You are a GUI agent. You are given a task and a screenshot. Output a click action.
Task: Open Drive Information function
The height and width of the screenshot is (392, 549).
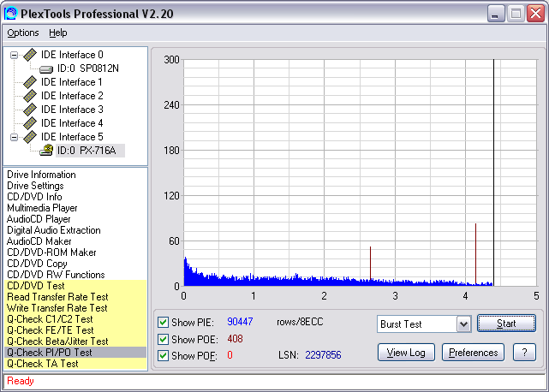pyautogui.click(x=41, y=175)
